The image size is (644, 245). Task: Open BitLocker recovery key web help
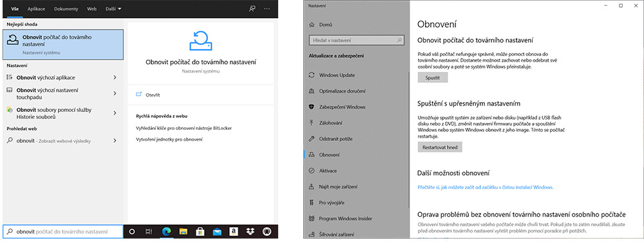coord(184,128)
